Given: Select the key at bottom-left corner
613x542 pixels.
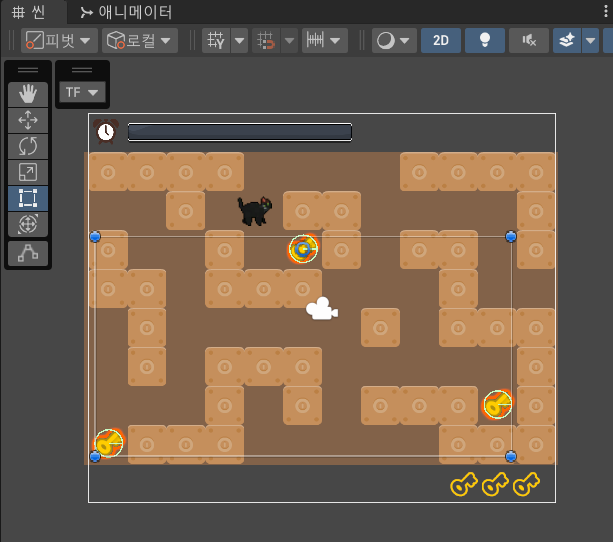Looking at the screenshot, I should 109,443.
